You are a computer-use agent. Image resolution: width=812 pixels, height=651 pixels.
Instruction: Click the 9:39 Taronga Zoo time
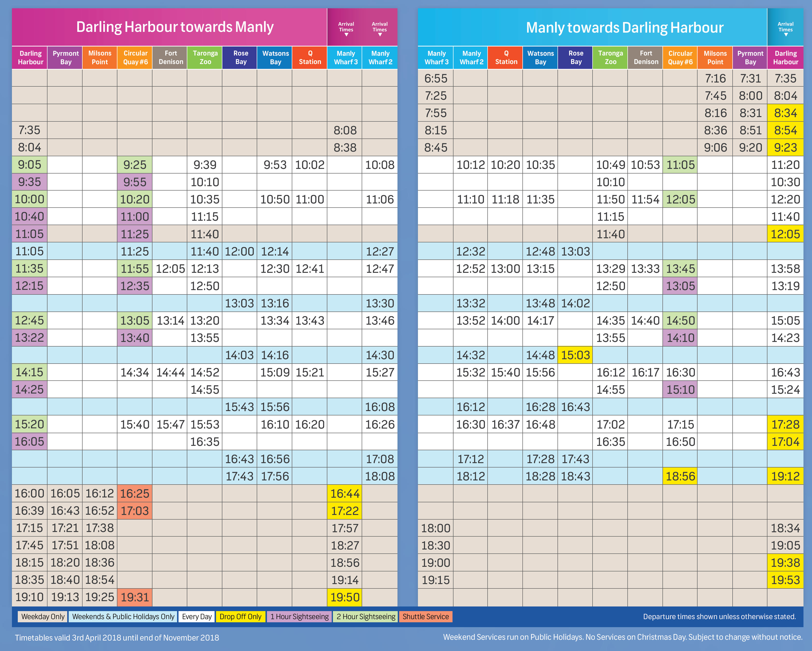pyautogui.click(x=205, y=165)
